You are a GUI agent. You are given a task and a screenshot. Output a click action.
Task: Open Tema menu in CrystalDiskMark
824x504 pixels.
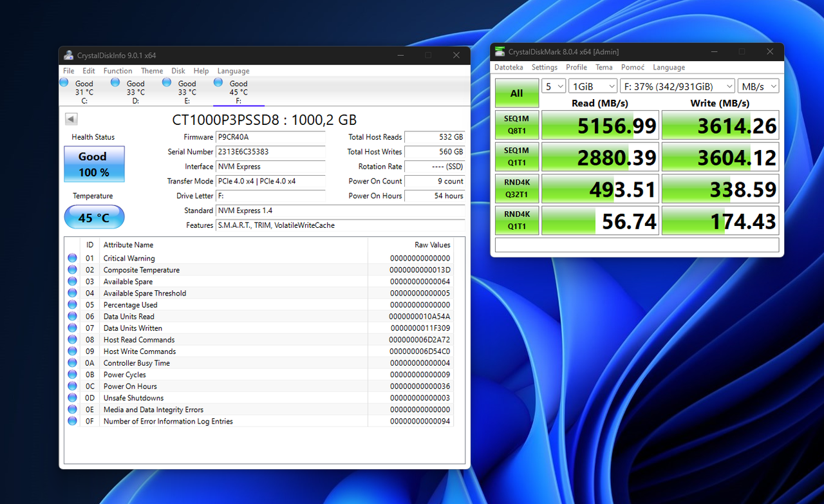tap(604, 67)
